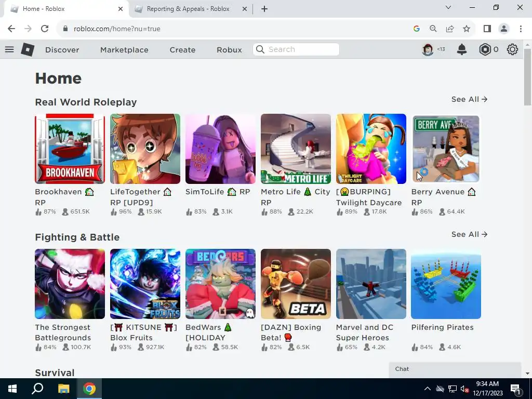Open Marvel and DC Super Heroes thumbnail
Viewport: 532px width, 399px height.
point(371,284)
